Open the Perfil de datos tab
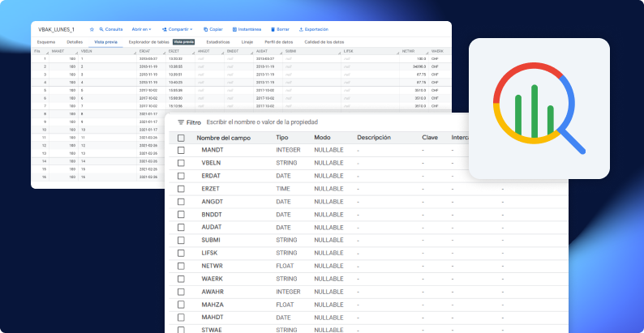 point(278,42)
